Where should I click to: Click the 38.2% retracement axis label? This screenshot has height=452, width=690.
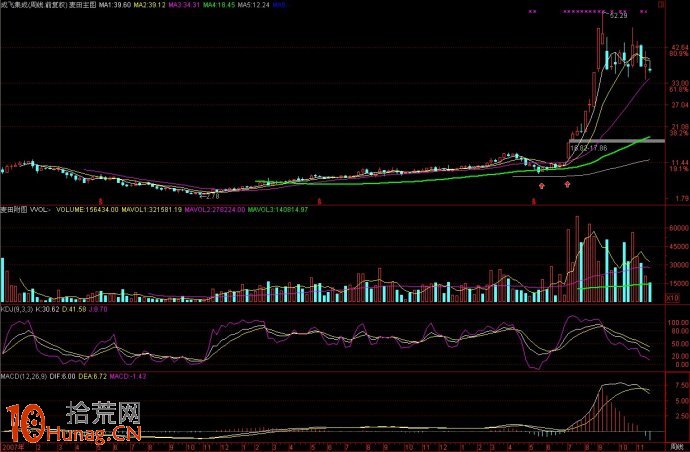tap(679, 133)
